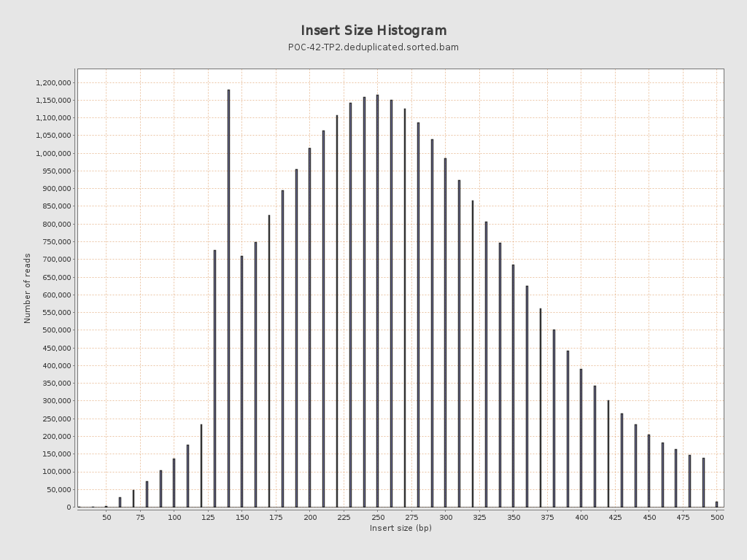Click the y-axis tick value '0'
The width and height of the screenshot is (747, 560).
click(69, 507)
